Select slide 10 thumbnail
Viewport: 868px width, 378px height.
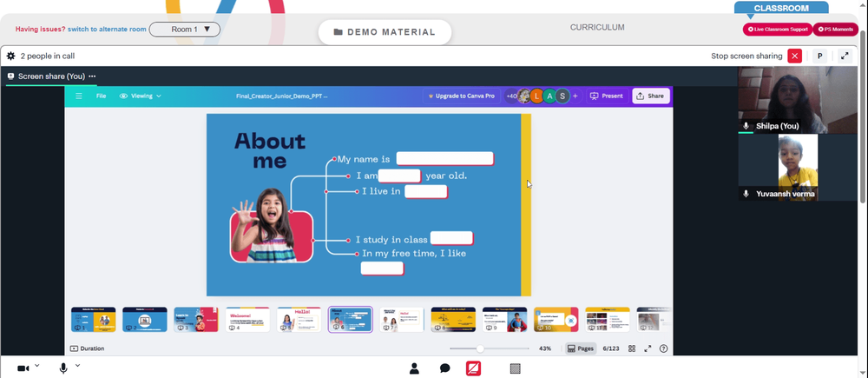click(x=556, y=320)
